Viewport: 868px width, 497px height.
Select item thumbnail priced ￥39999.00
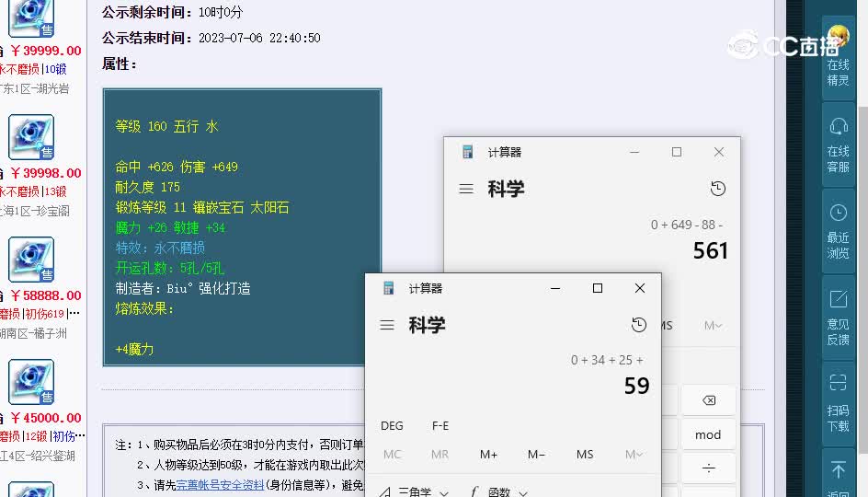31,17
